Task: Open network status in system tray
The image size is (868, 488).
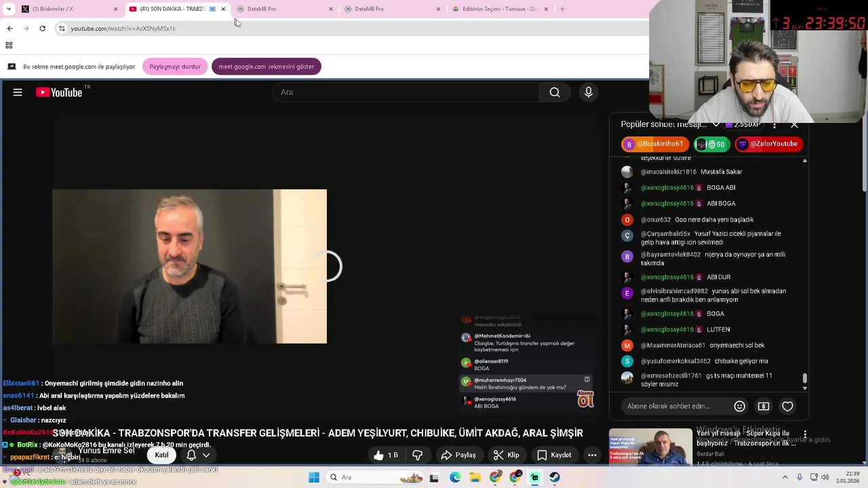Action: tap(814, 477)
